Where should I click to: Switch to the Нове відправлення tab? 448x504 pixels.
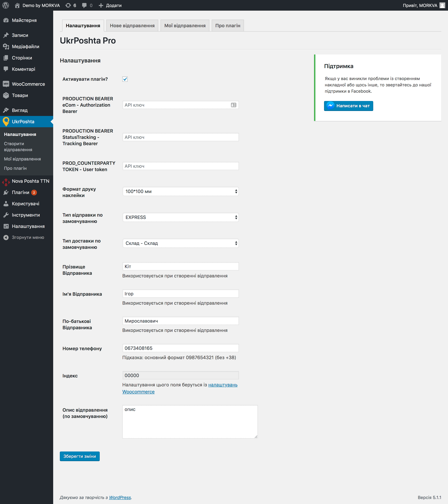pos(132,26)
